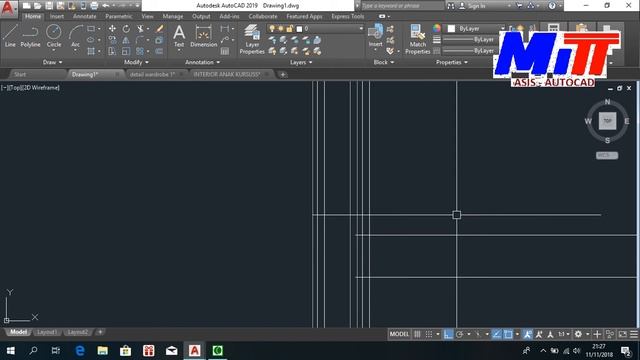Switch to detail wardrobe 1 drawing tab
Image resolution: width=640 pixels, height=360 pixels.
click(x=152, y=74)
